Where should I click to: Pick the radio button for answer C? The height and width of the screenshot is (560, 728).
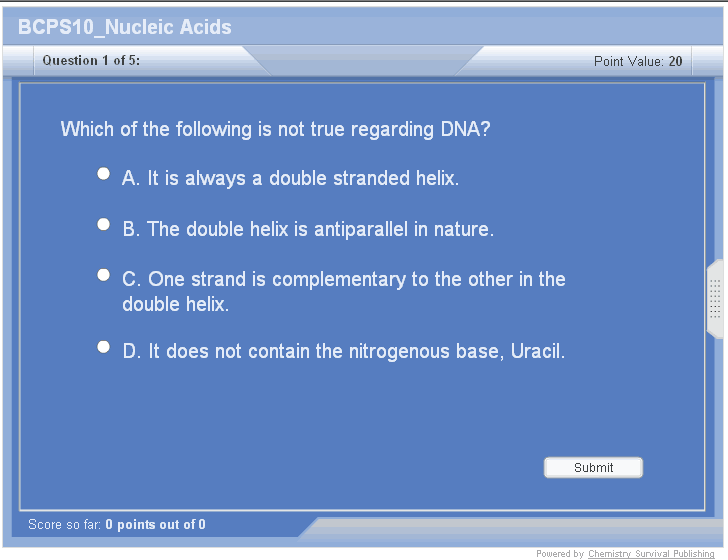pos(103,275)
